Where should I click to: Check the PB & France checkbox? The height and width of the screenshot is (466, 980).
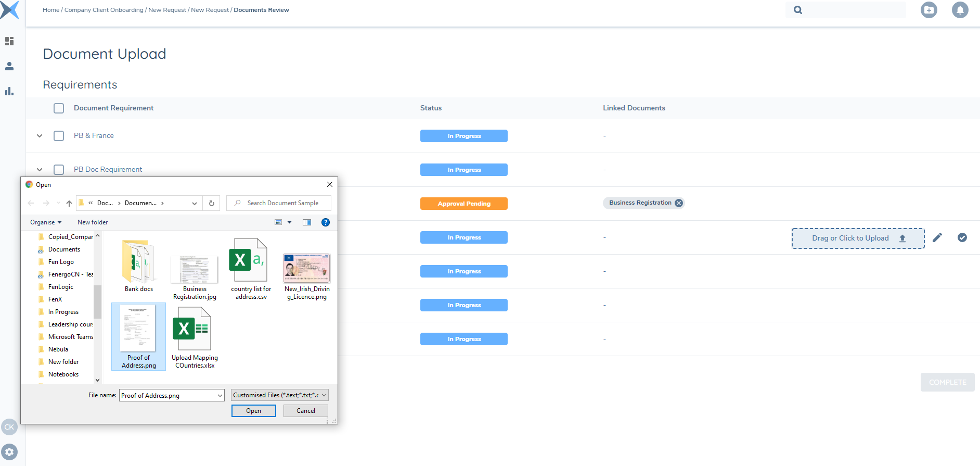59,136
